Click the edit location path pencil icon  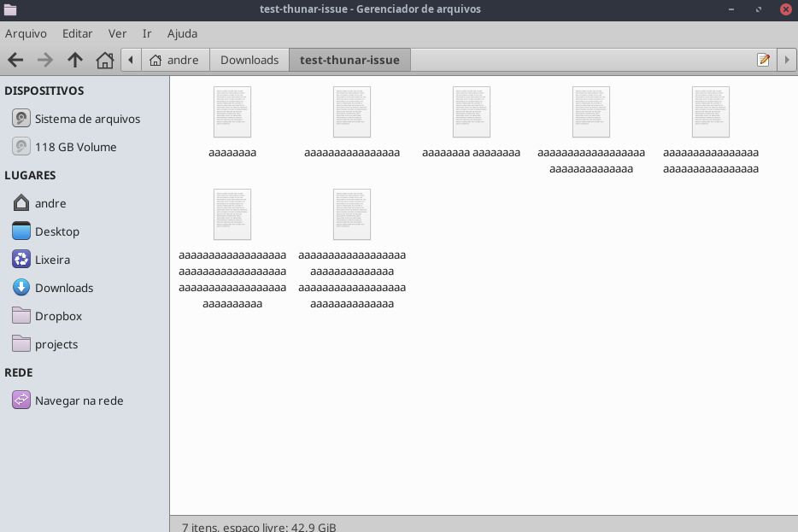tap(763, 60)
